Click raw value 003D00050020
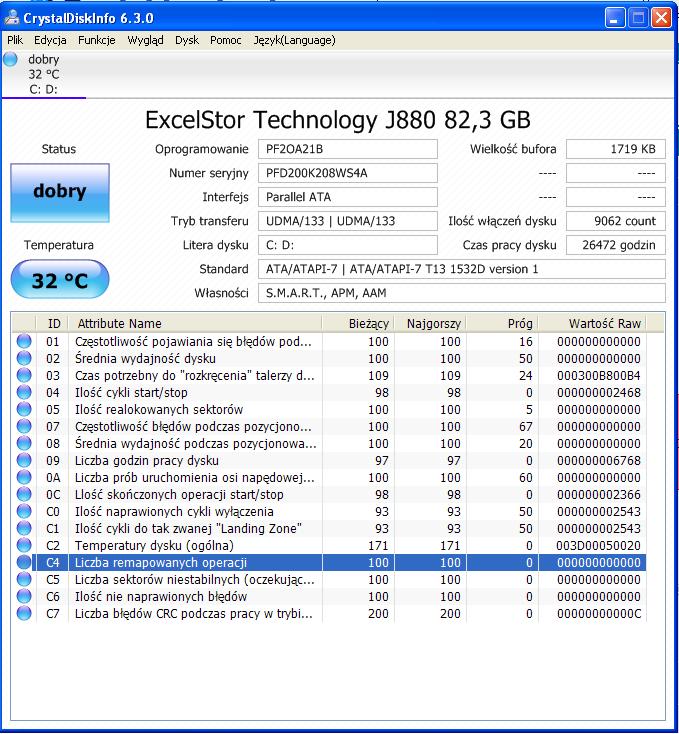The height and width of the screenshot is (734, 679). (599, 545)
